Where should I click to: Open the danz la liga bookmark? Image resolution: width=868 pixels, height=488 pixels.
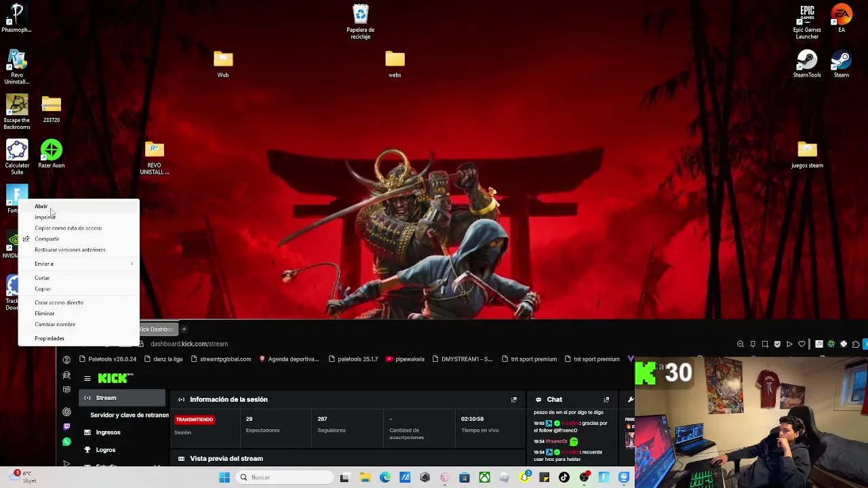(x=163, y=359)
